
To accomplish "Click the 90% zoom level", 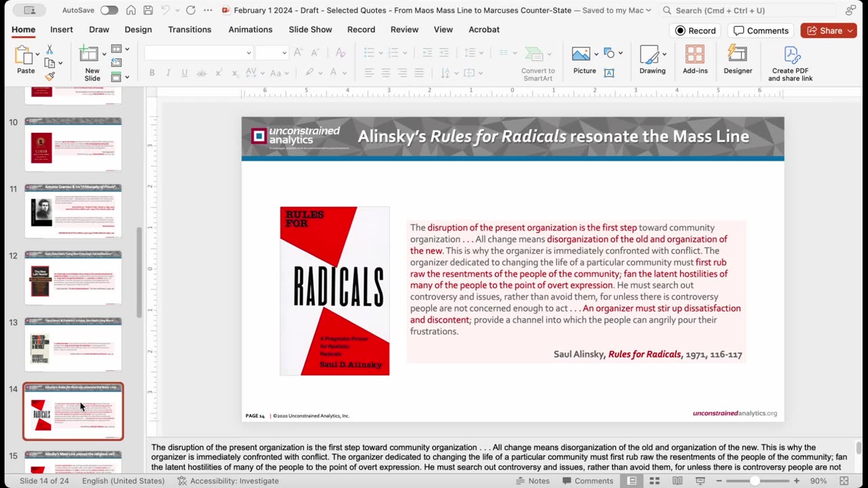I will coord(818,481).
